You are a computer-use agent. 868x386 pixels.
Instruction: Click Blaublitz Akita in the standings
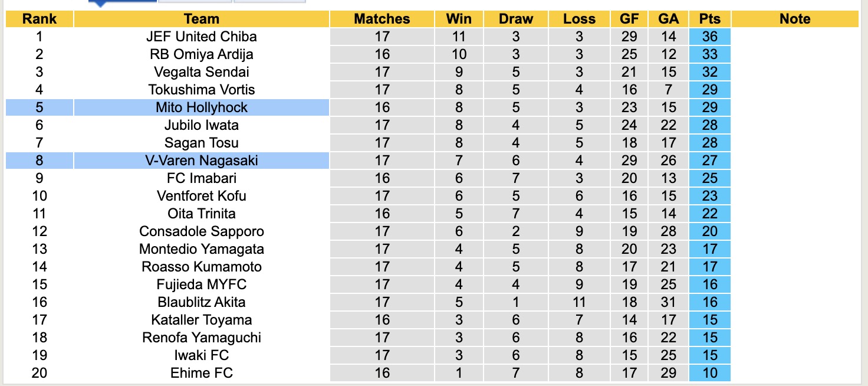click(201, 302)
